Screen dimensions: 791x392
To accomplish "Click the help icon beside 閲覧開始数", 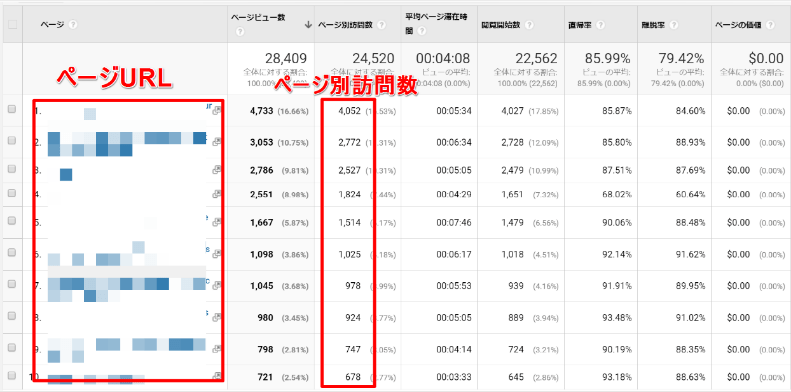I will tap(529, 25).
